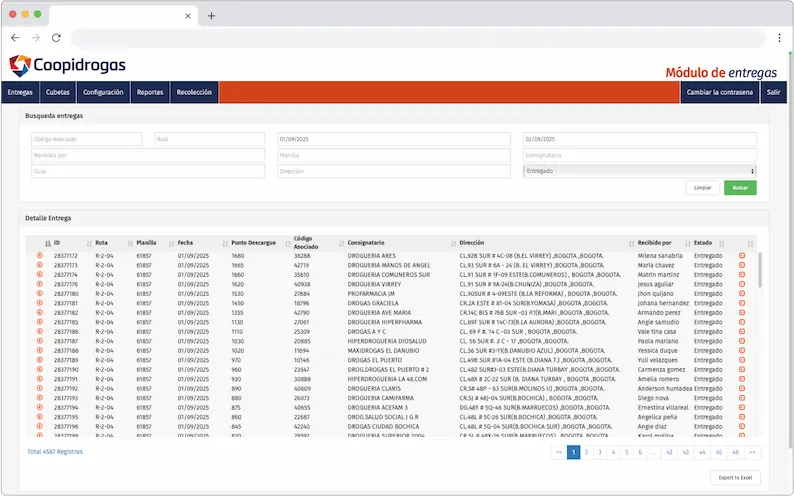
Task: Expand the Entregado status dropdown
Action: pyautogui.click(x=640, y=171)
